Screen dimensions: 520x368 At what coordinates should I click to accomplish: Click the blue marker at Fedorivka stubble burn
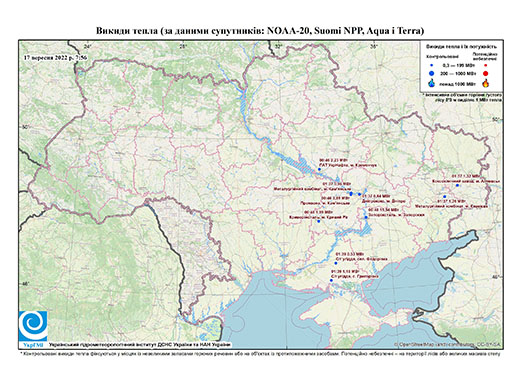pyautogui.click(x=336, y=263)
